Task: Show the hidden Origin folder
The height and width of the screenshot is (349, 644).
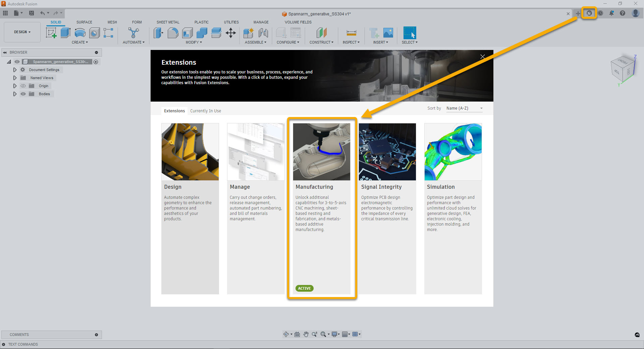Action: [x=23, y=86]
